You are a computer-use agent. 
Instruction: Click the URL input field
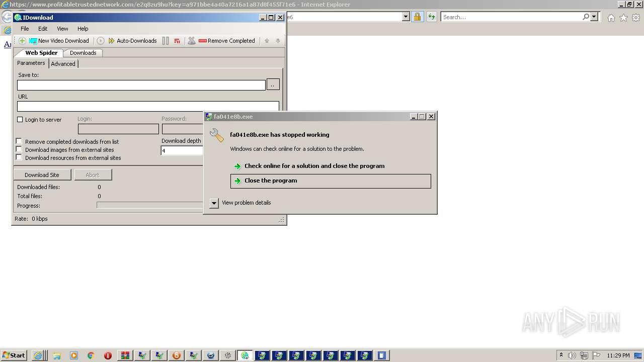148,106
